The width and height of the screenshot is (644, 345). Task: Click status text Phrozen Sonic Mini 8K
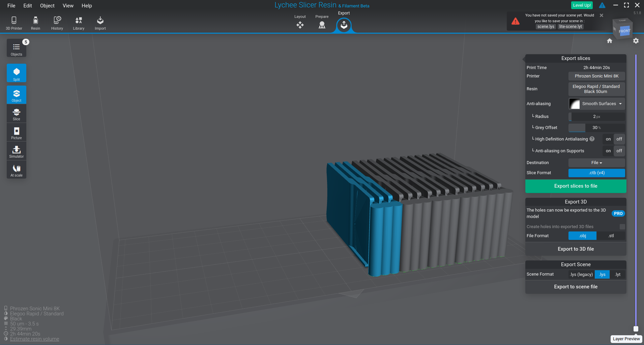pyautogui.click(x=35, y=309)
